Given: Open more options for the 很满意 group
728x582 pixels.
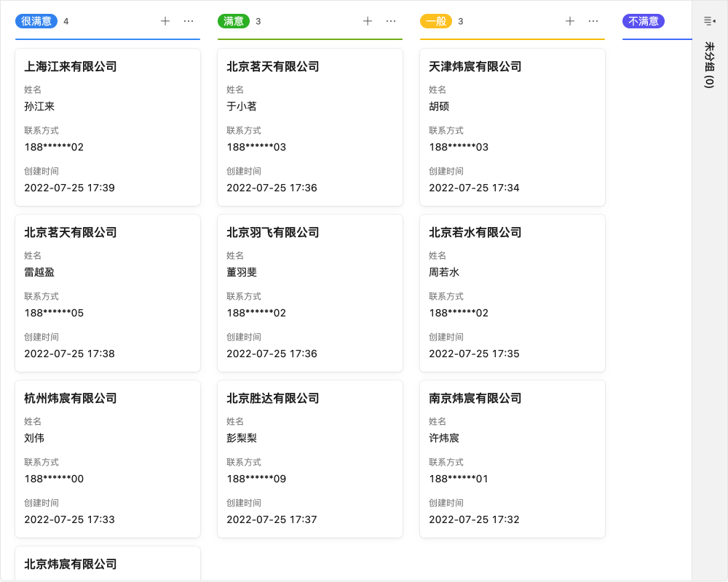Looking at the screenshot, I should (x=189, y=21).
